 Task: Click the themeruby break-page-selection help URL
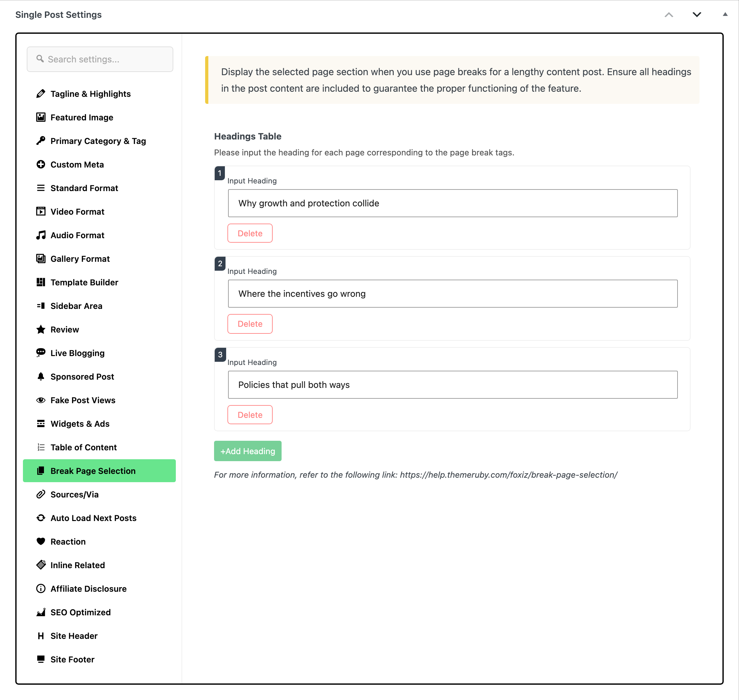(x=509, y=475)
